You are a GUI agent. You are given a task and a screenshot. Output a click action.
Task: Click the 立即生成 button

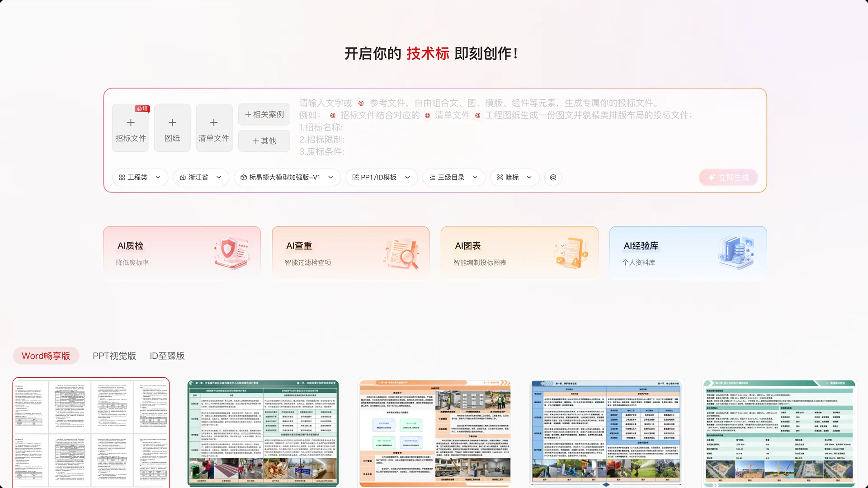tap(728, 178)
